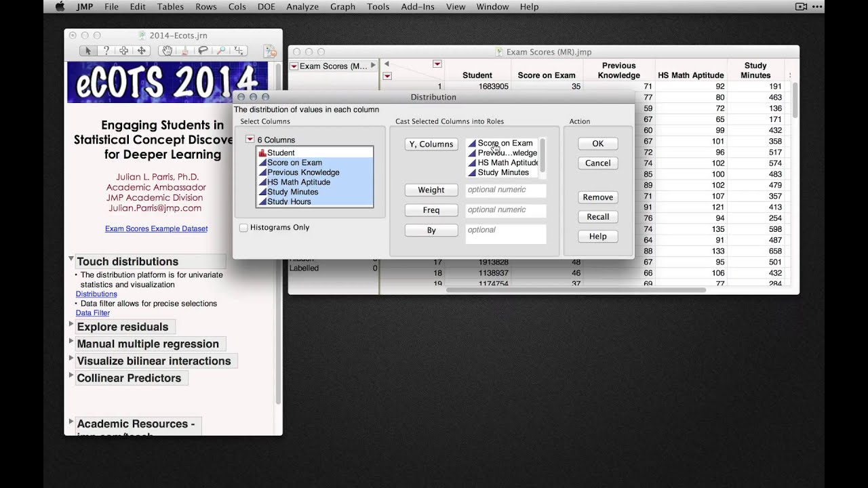
Task: Choose the question mark help tool
Action: point(106,51)
